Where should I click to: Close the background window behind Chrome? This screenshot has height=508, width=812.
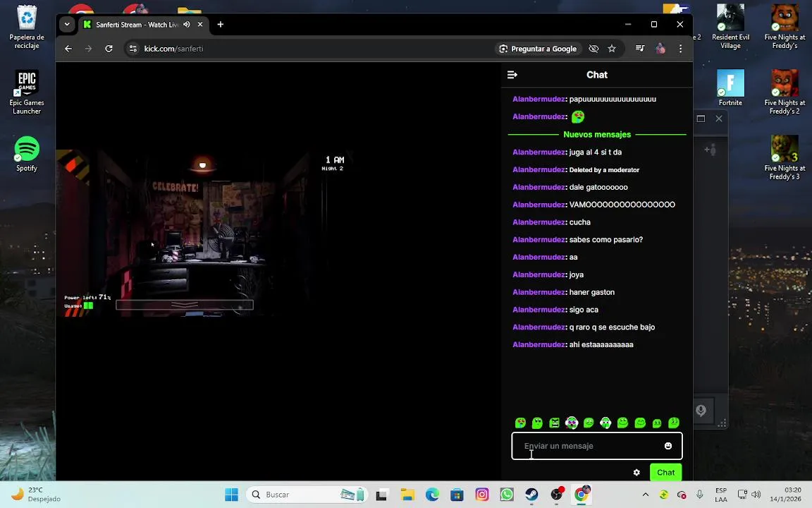[719, 119]
